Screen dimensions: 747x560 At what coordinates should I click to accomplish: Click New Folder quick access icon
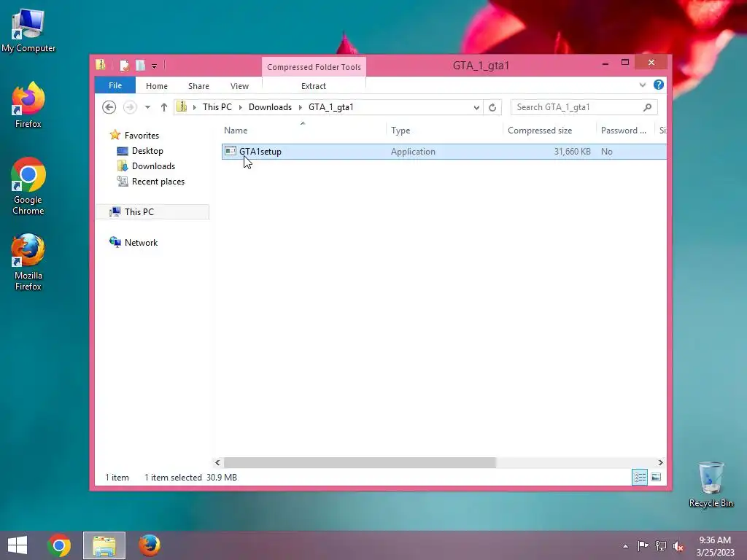coord(140,65)
